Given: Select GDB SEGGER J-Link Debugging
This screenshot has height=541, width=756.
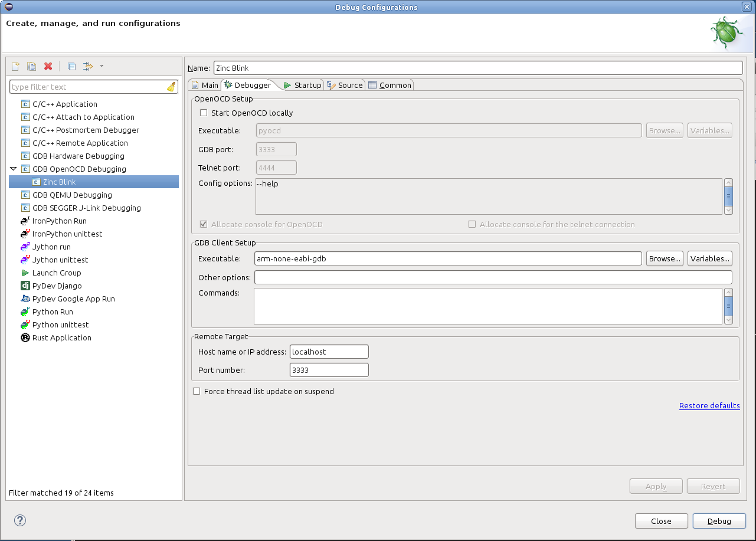Looking at the screenshot, I should [87, 208].
